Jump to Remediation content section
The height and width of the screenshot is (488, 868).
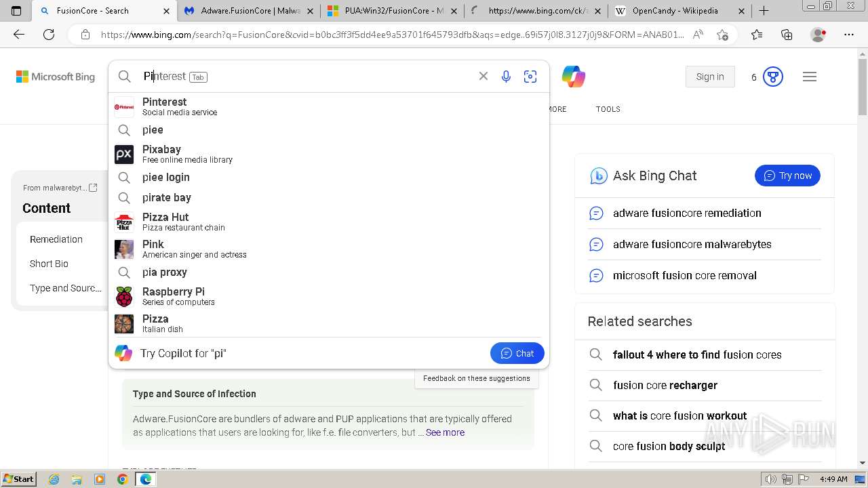[56, 239]
